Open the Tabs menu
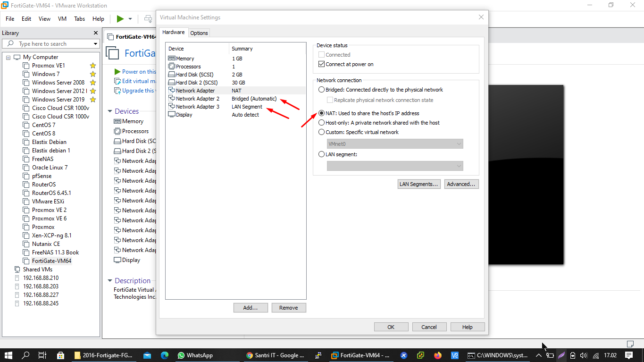Viewport: 644px width, 362px height. click(x=80, y=19)
